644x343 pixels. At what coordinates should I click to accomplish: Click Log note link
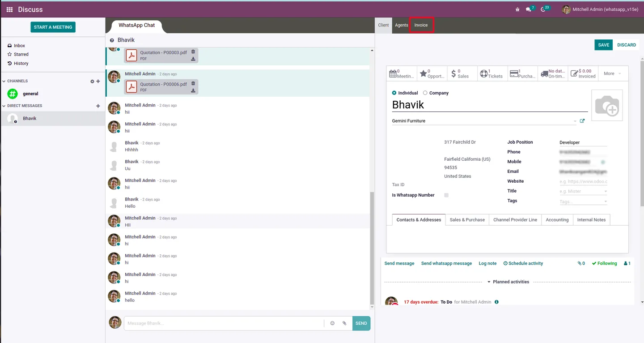point(487,263)
